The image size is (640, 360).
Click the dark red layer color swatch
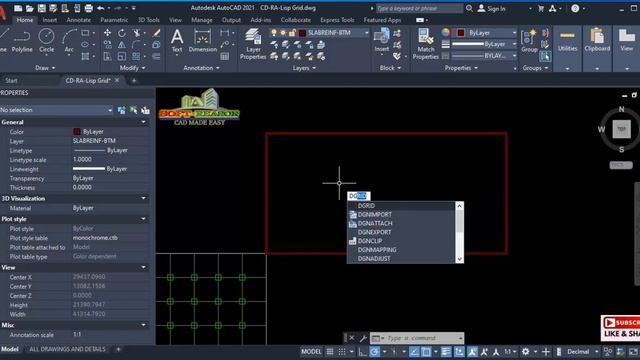tap(302, 33)
